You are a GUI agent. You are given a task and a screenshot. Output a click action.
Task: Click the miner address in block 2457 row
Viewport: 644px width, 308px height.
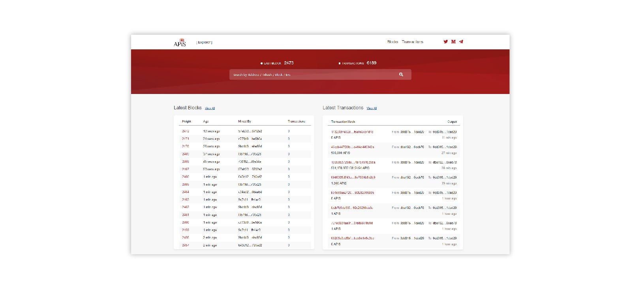click(x=250, y=245)
